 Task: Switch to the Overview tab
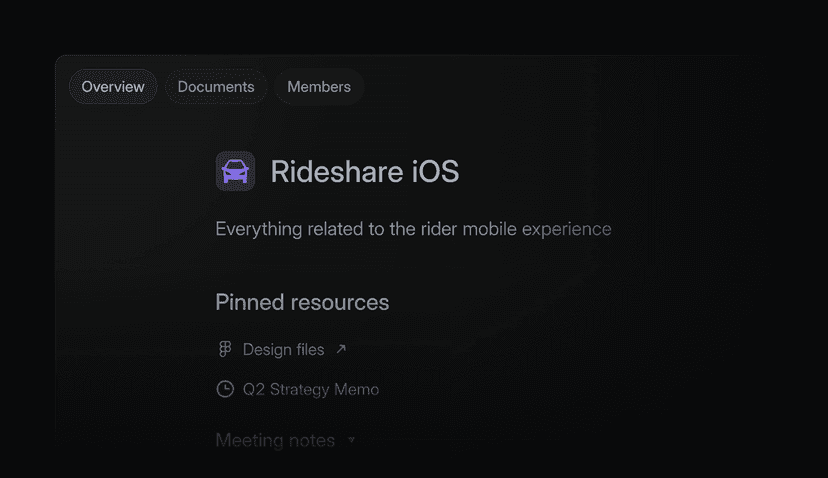tap(113, 87)
